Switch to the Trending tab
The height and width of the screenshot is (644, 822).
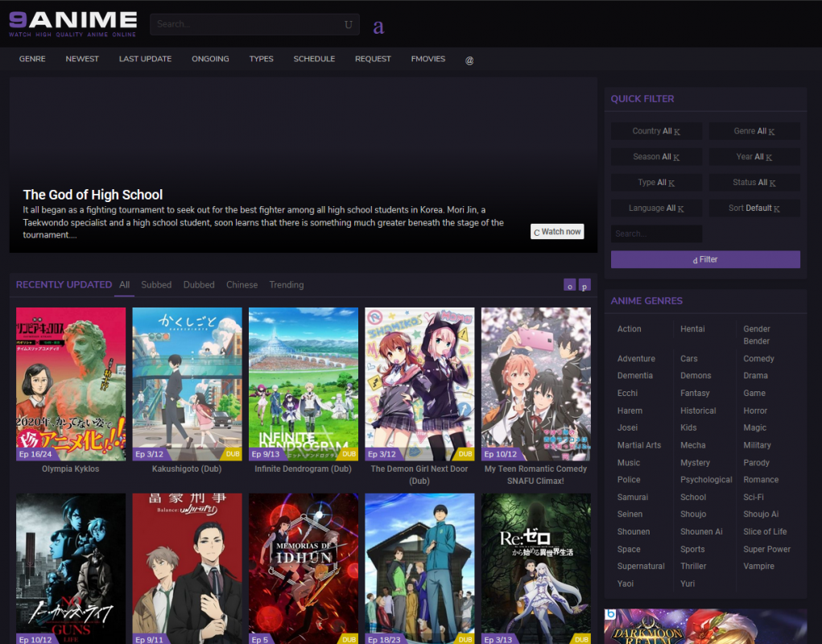click(x=287, y=285)
